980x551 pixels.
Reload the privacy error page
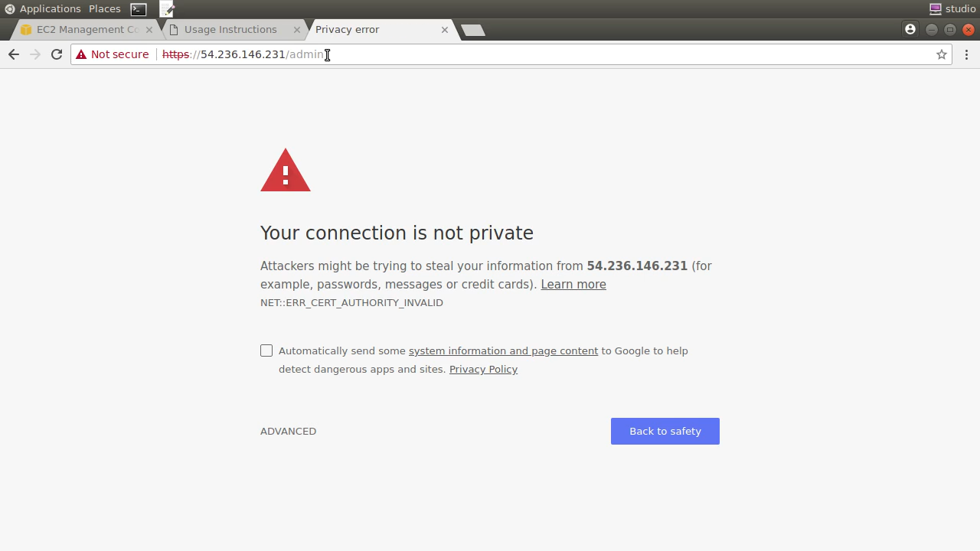[57, 54]
